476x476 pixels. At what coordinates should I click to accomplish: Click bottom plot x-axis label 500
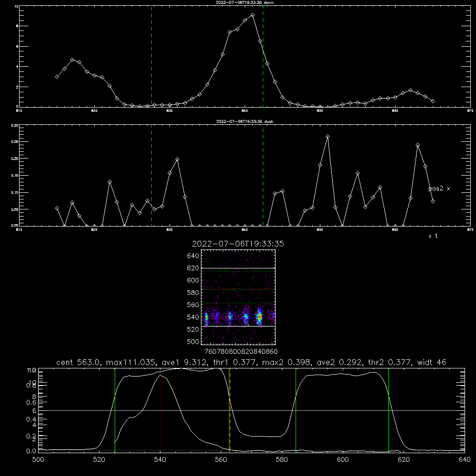point(38,460)
